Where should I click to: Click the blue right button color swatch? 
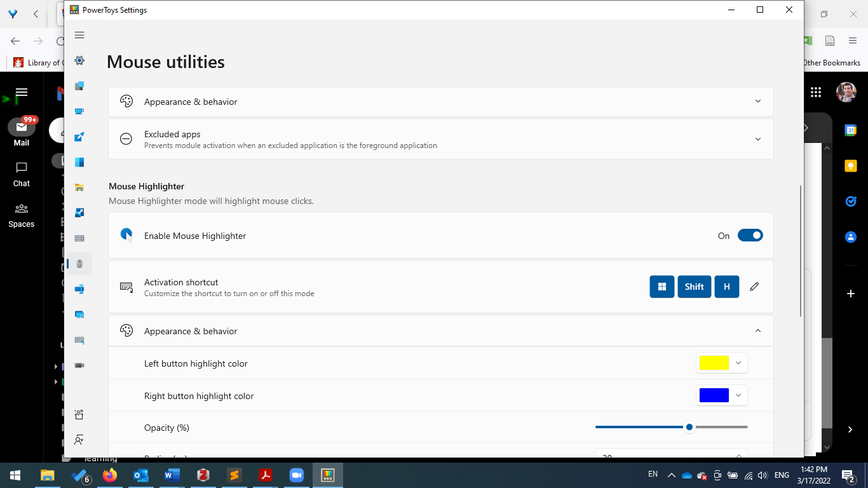pyautogui.click(x=714, y=395)
